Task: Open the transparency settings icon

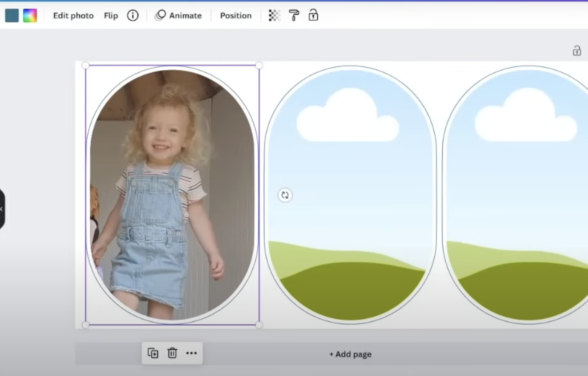Action: [274, 15]
